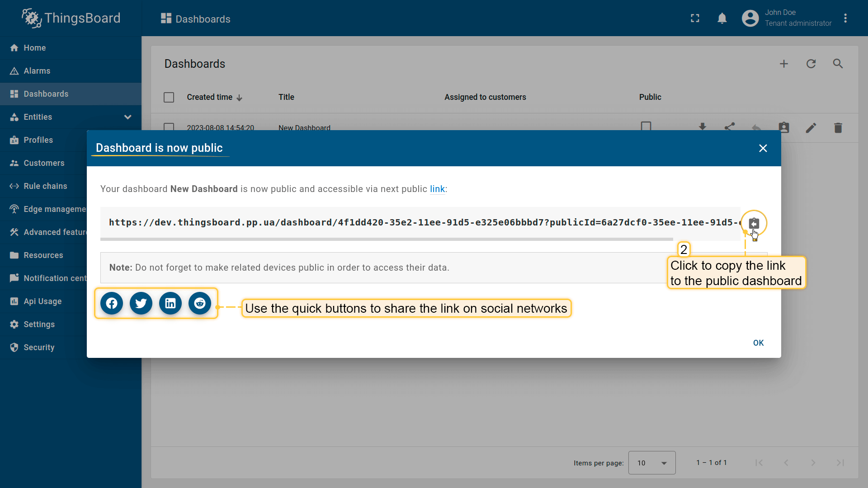Copy the public dashboard link to clipboard
Screen dimensions: 868x488
pos(754,223)
